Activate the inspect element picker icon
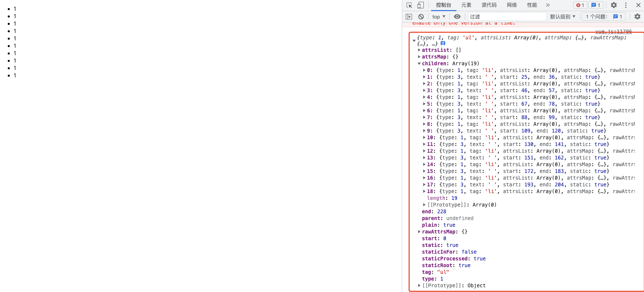Viewport: 644px width, 292px height. 409,5
